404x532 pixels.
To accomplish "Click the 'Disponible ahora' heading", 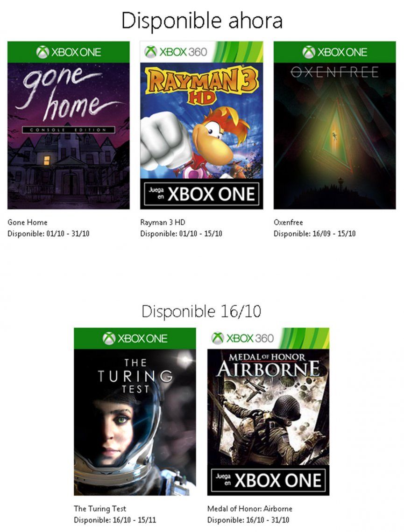I will tap(202, 21).
